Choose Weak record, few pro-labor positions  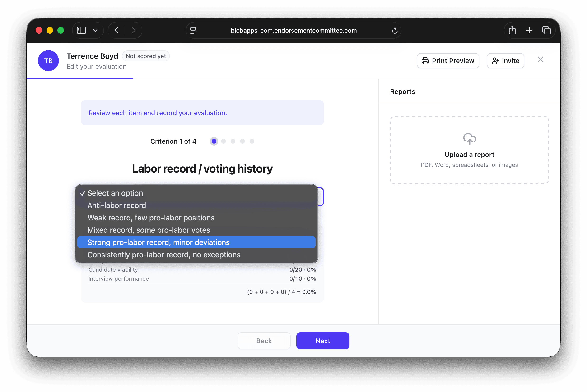click(x=196, y=218)
